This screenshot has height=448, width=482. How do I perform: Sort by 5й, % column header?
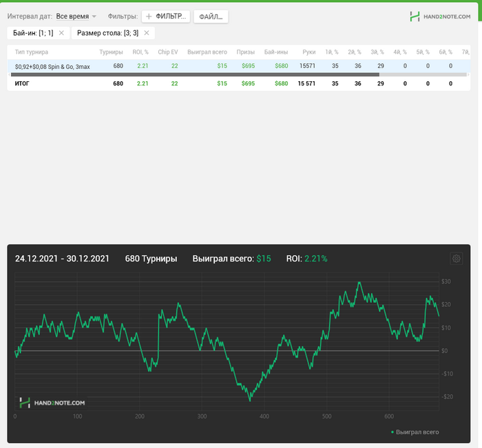point(423,52)
